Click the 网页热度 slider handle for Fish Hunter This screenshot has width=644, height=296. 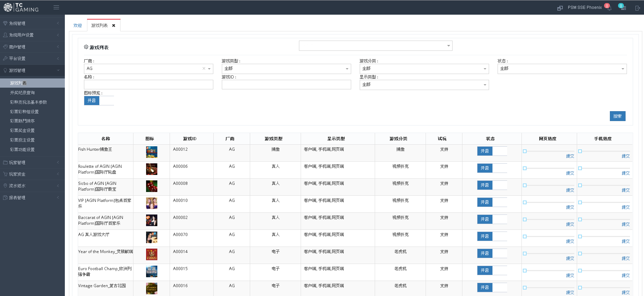pos(525,151)
